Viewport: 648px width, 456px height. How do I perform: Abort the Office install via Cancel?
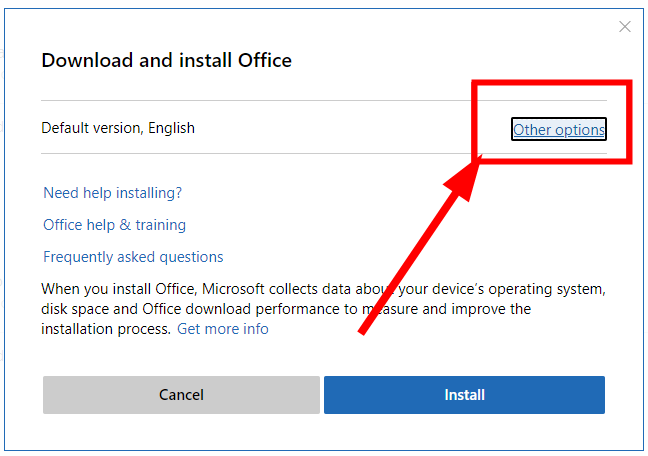(181, 395)
